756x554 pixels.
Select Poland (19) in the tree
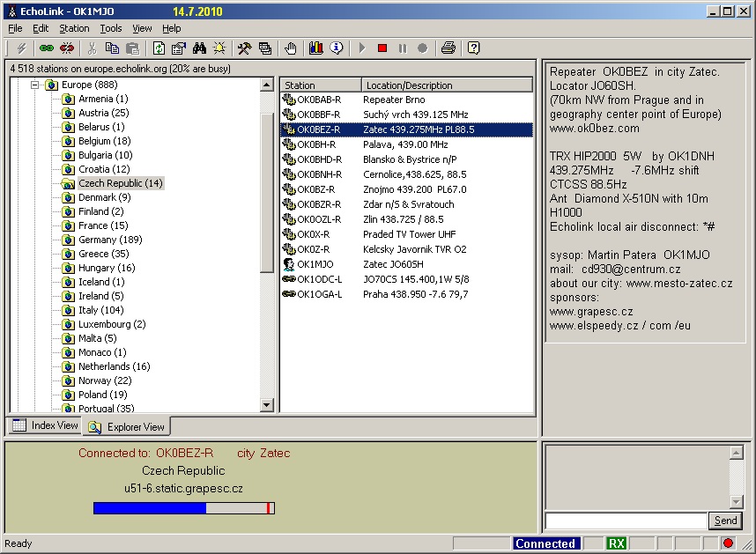[x=103, y=395]
